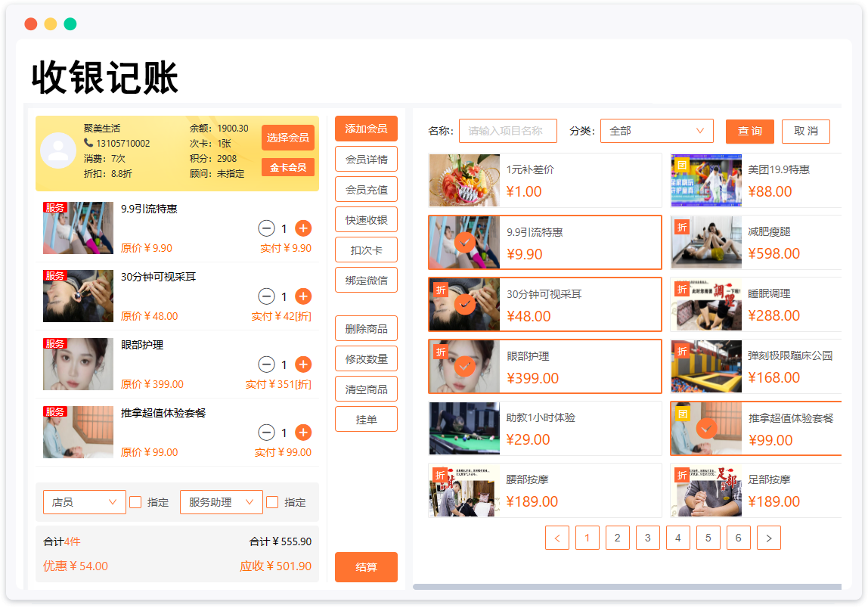Go to previous page arrow
Viewport: 868px width, 608px height.
click(x=557, y=538)
